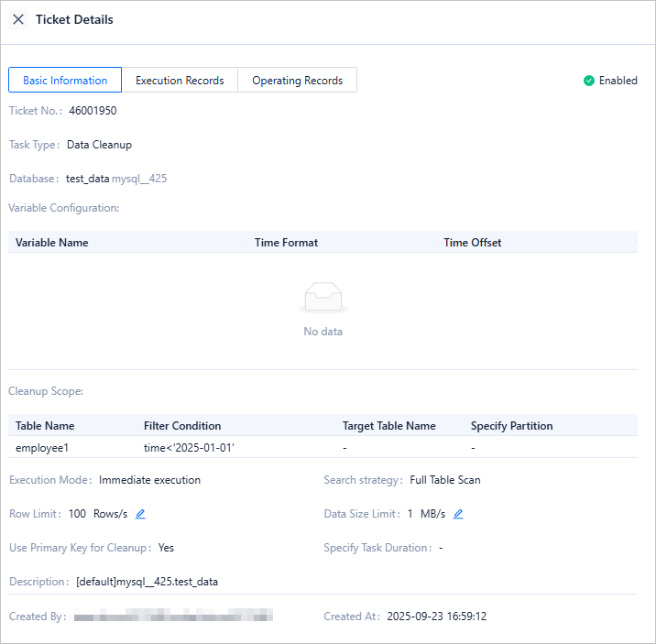
Task: Click the mysql__425 instance label
Action: coord(139,179)
